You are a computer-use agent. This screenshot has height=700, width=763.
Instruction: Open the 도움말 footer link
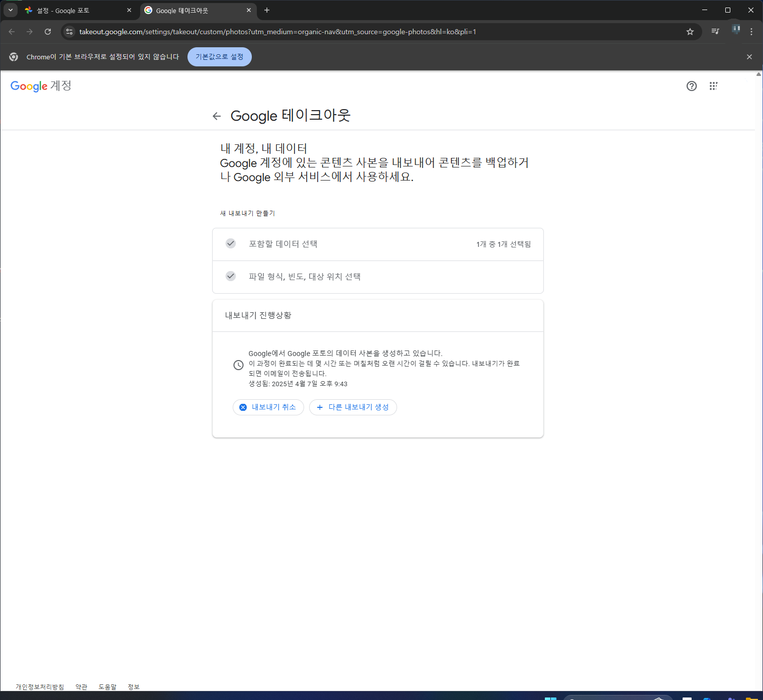pyautogui.click(x=108, y=687)
